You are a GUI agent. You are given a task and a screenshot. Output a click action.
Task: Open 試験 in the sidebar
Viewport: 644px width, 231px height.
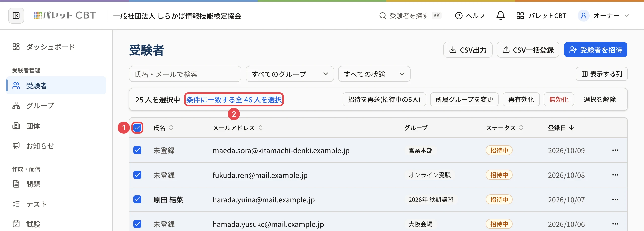56,224
